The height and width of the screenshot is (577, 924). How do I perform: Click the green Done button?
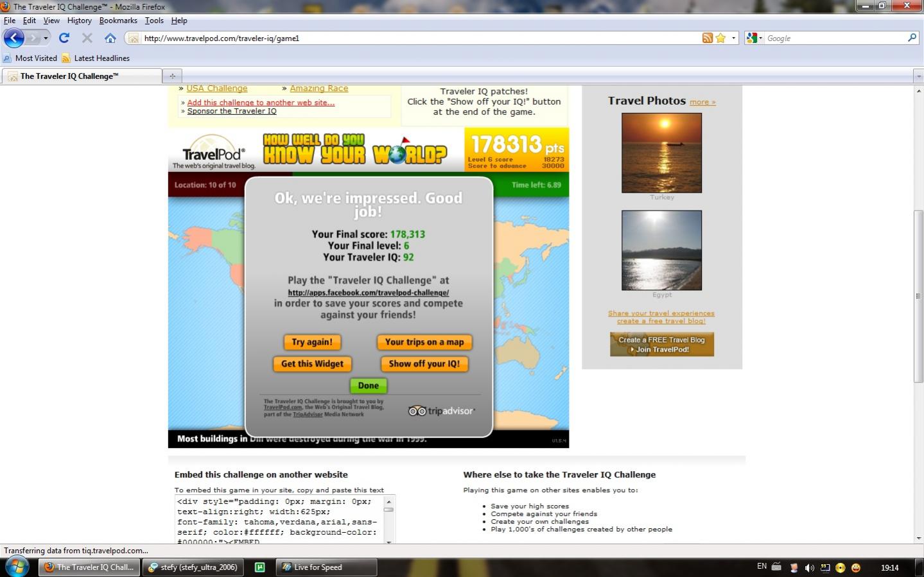point(369,386)
